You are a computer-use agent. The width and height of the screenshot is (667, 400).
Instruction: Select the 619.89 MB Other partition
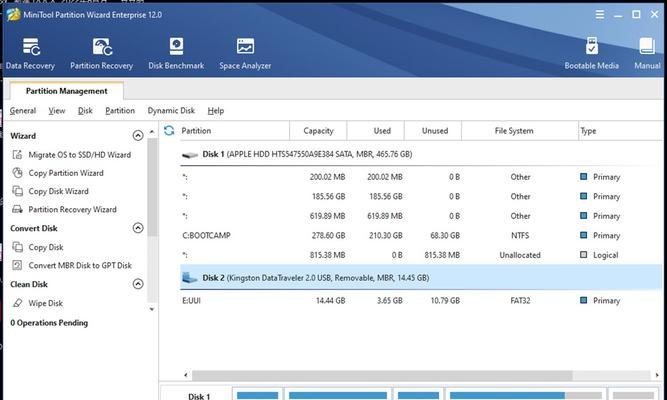tap(421, 216)
